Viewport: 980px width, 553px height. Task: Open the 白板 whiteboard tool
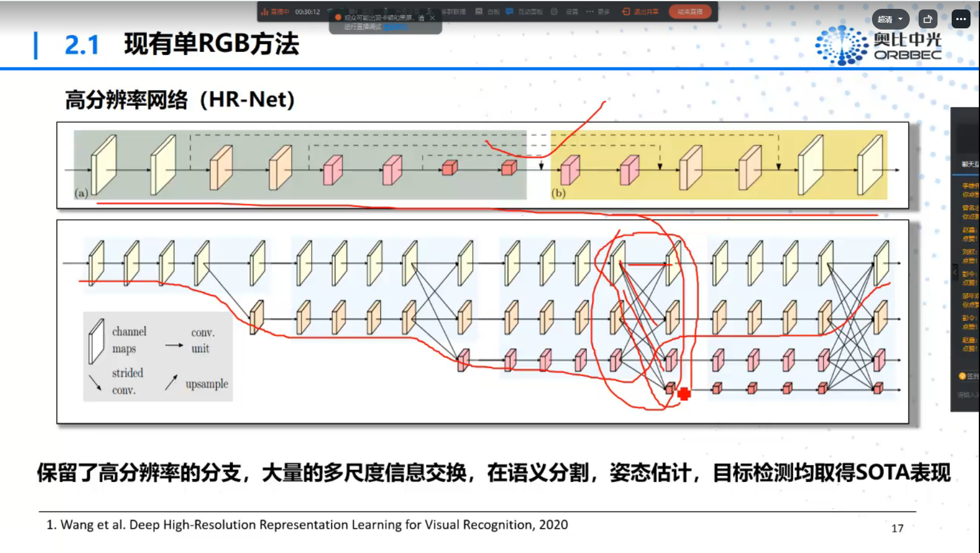[488, 11]
